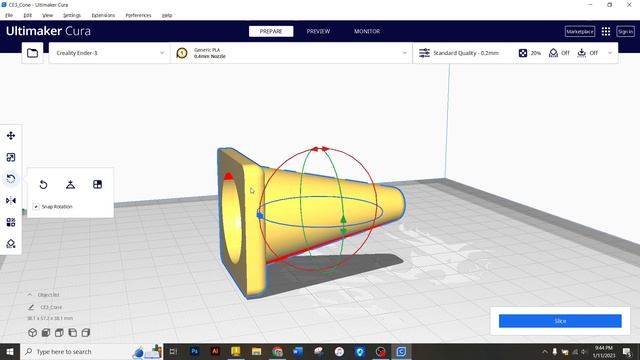The width and height of the screenshot is (640, 360).
Task: Open iTunes from the taskbar
Action: (339, 351)
